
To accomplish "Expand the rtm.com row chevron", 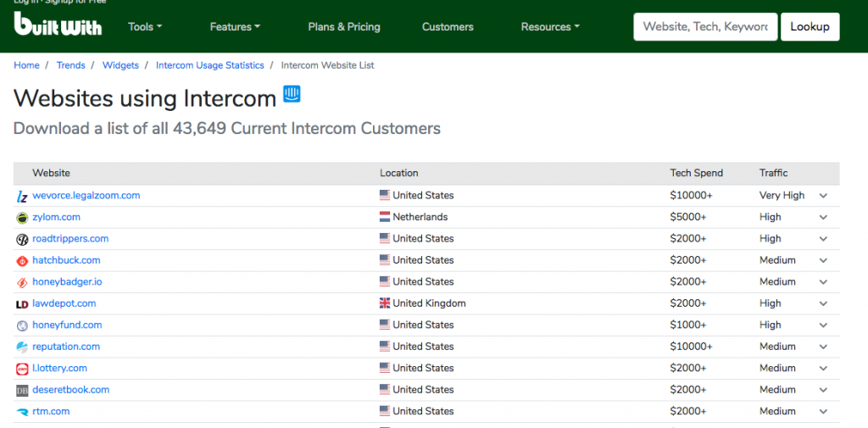I will tap(823, 411).
